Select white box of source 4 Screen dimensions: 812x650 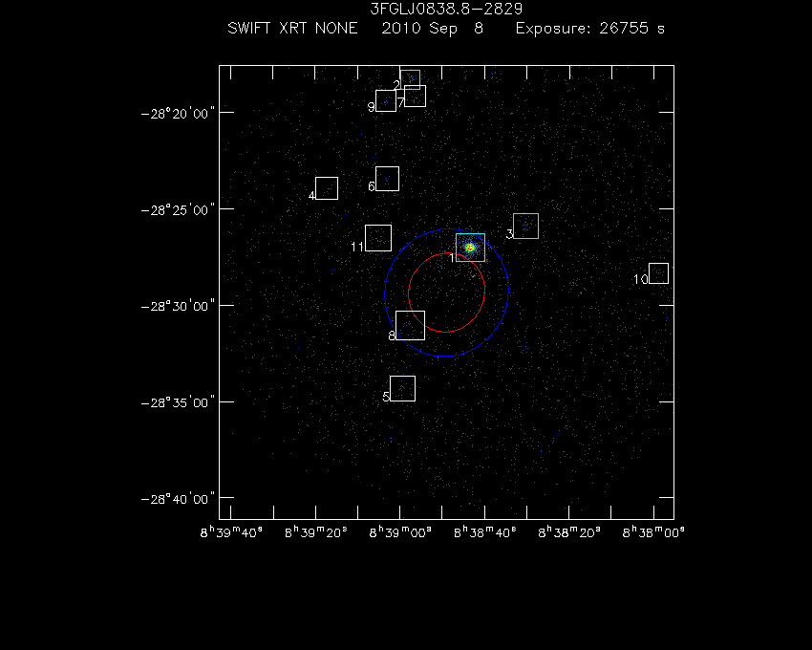point(327,188)
